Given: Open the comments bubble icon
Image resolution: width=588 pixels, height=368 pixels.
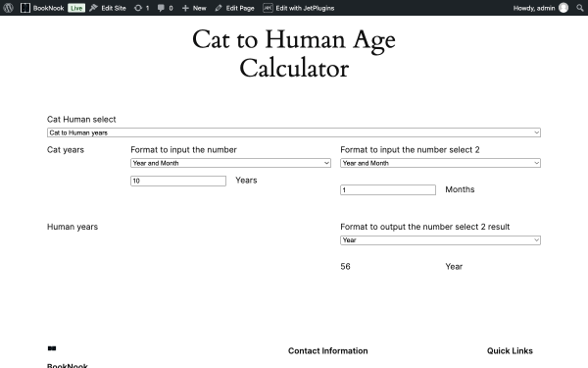Looking at the screenshot, I should click(x=161, y=8).
